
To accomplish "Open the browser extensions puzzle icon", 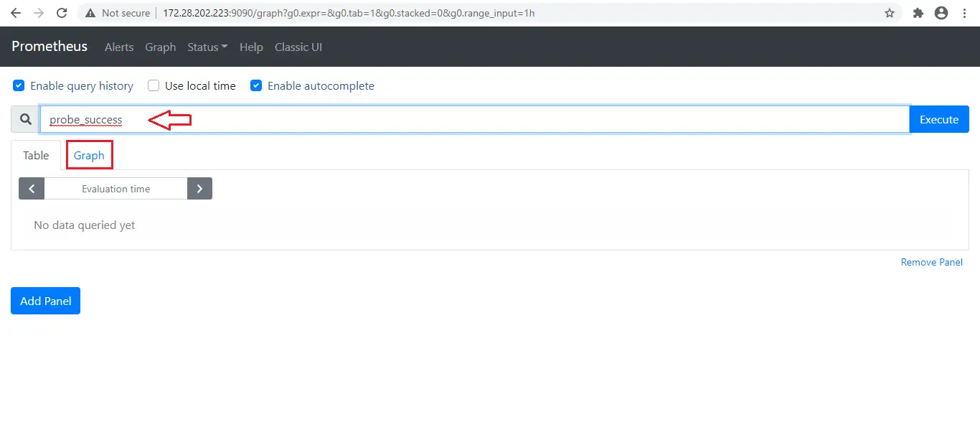I will [x=918, y=13].
